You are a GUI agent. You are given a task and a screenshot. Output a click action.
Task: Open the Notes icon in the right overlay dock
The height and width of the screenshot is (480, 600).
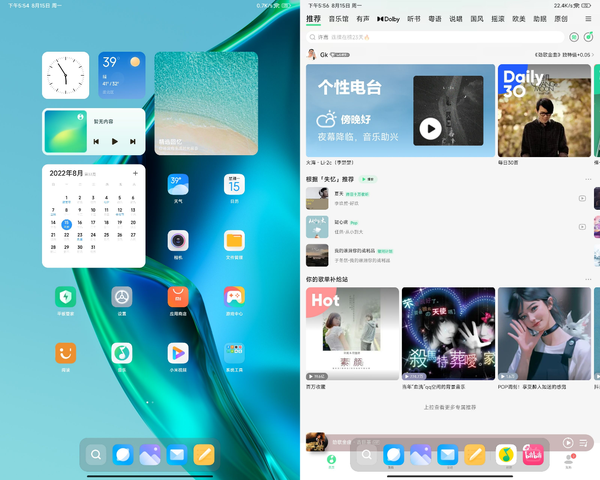click(475, 454)
